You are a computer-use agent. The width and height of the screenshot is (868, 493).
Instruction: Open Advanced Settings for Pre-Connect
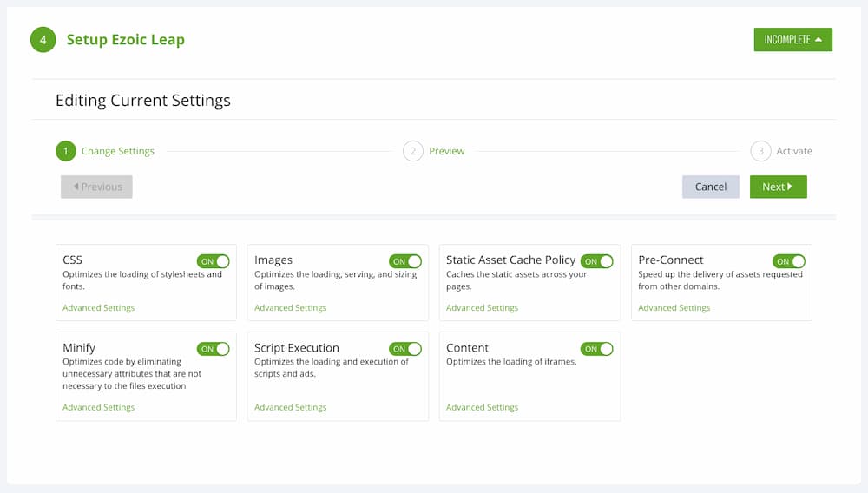tap(674, 307)
